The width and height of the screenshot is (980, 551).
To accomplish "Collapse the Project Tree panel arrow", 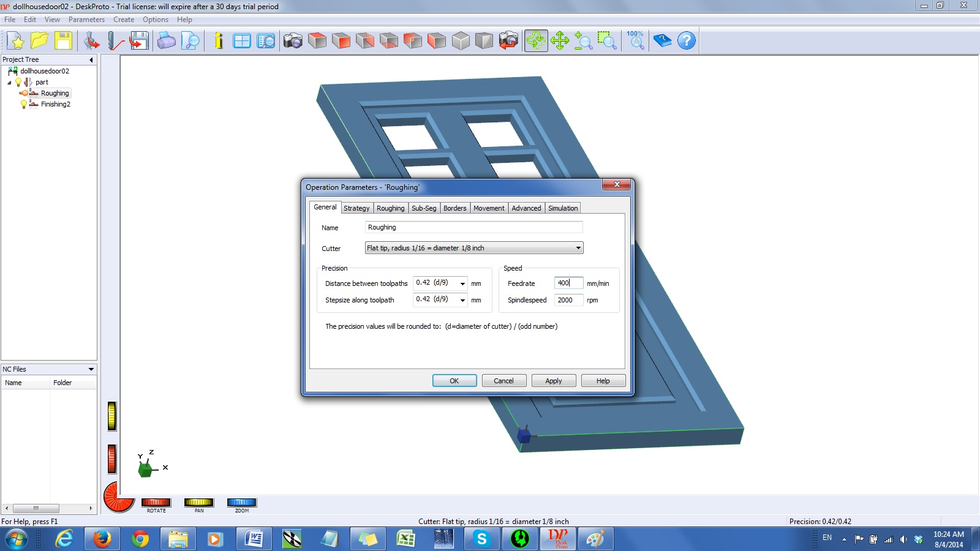I will [91, 60].
